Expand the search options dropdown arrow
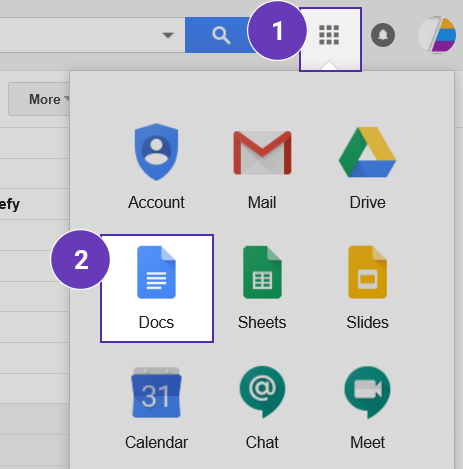Image resolution: width=463 pixels, height=469 pixels. click(168, 35)
